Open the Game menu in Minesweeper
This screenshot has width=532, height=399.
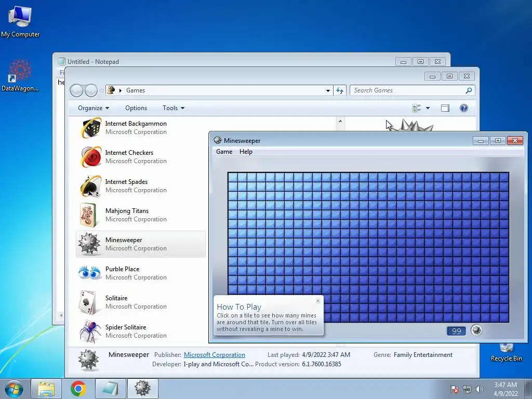coord(224,152)
